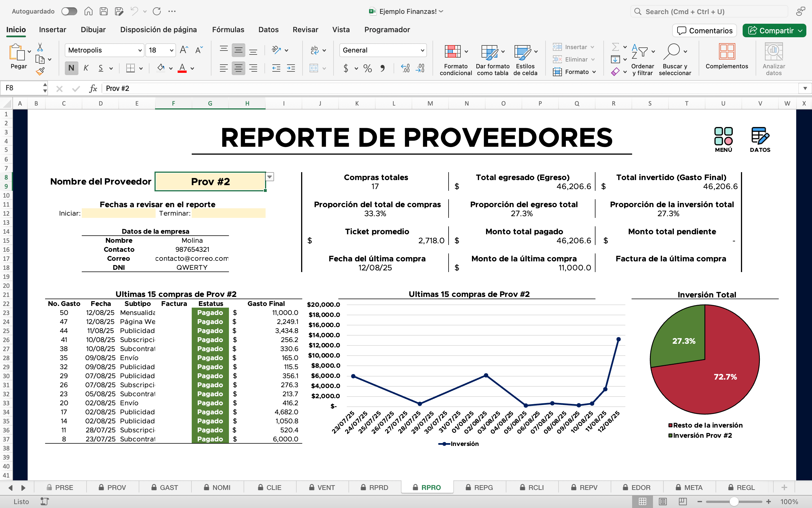This screenshot has height=508, width=812.
Task: Click the increase indent icon
Action: (x=291, y=68)
